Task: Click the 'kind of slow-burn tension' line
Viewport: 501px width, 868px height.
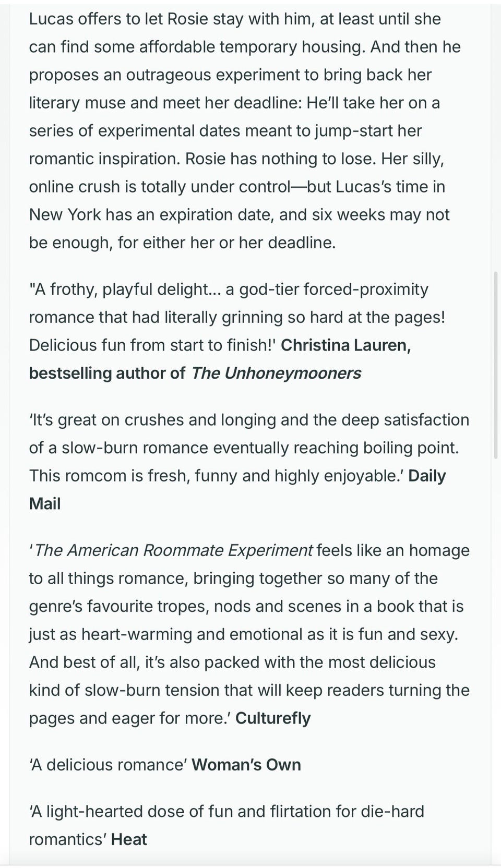Action: point(249,690)
